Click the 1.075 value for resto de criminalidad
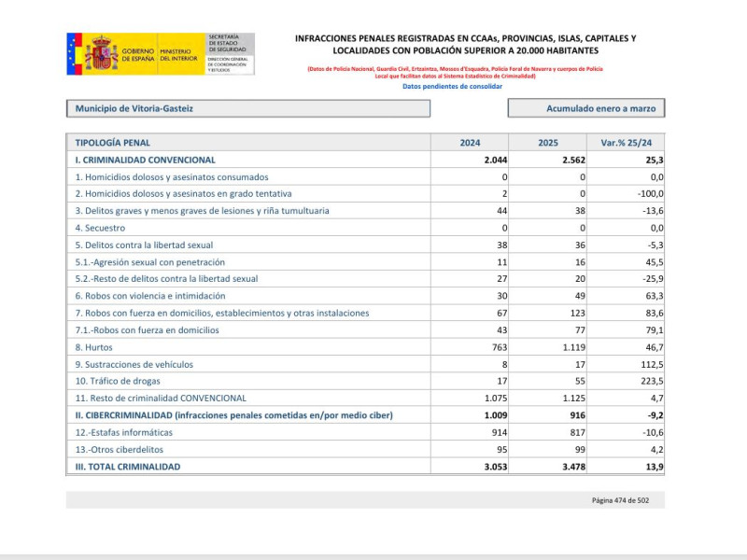 496,399
